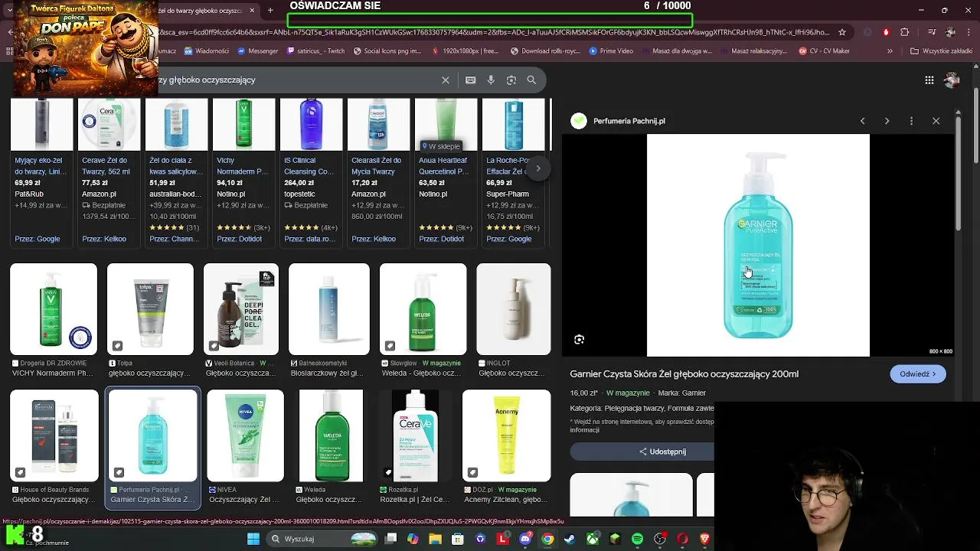Select the House of Beauty Brands result

[54, 435]
